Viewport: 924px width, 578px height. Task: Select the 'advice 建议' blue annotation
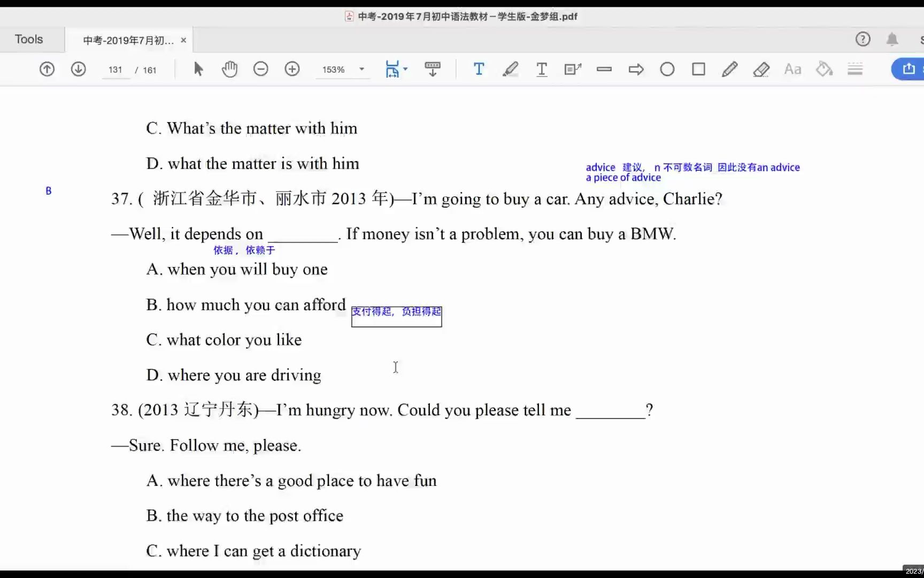point(692,172)
